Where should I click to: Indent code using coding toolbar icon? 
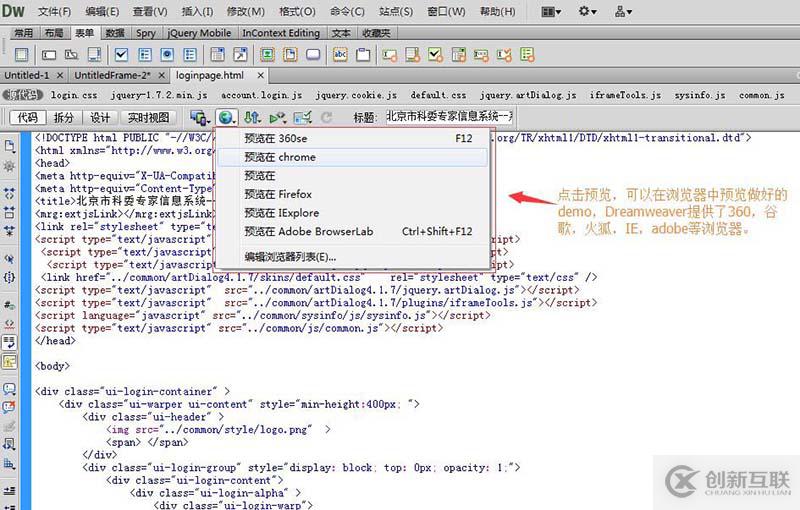pyautogui.click(x=9, y=491)
